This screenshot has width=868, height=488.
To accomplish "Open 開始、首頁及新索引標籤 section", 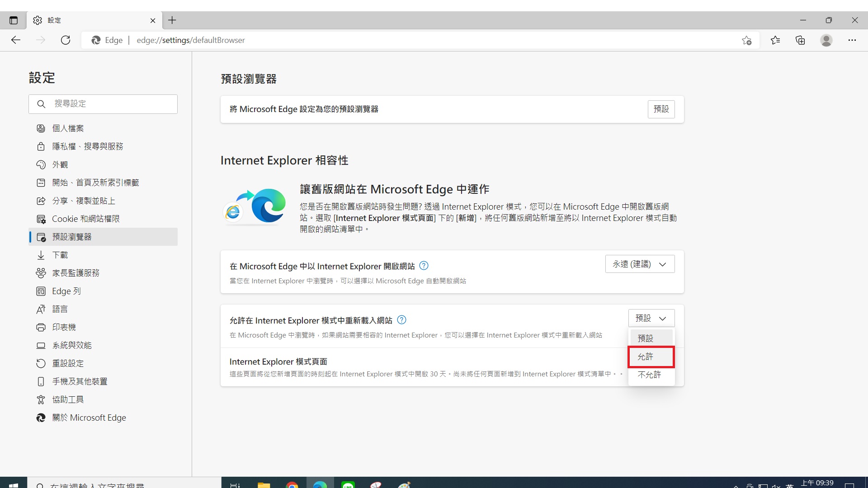I will tap(104, 183).
